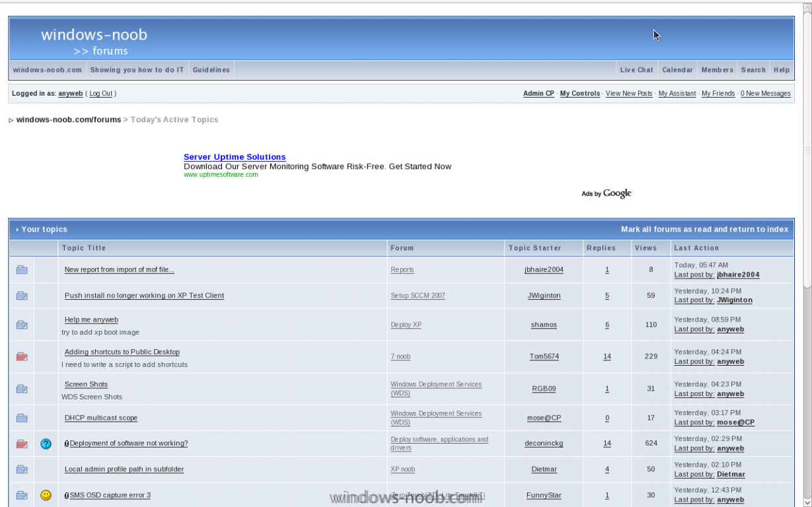Click www.uptimesoftware.com ad URL
Image resolution: width=812 pixels, height=507 pixels.
(221, 175)
